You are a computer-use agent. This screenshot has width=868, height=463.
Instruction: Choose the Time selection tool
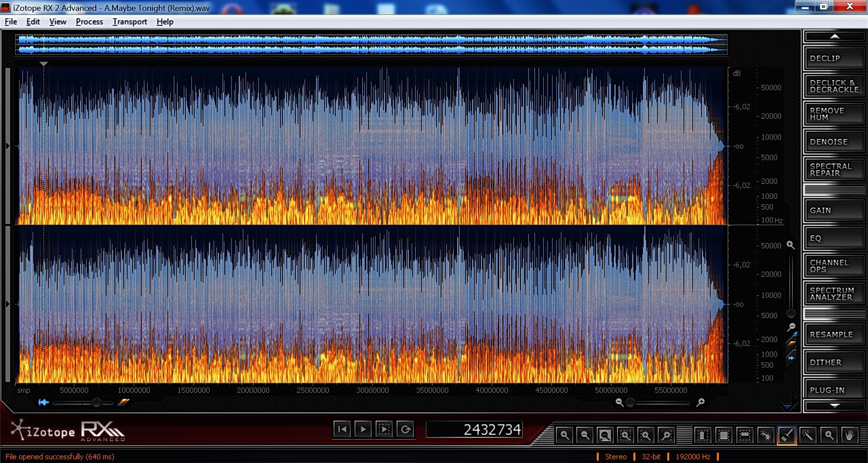pyautogui.click(x=703, y=435)
